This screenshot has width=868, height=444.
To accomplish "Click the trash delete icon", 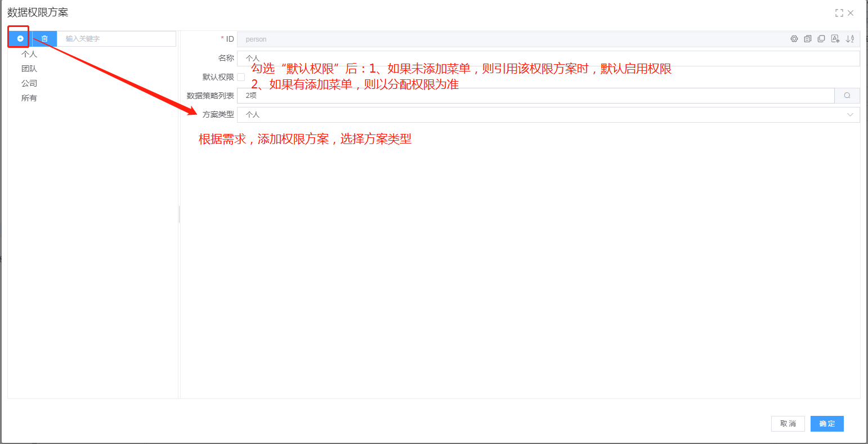I will [x=44, y=39].
